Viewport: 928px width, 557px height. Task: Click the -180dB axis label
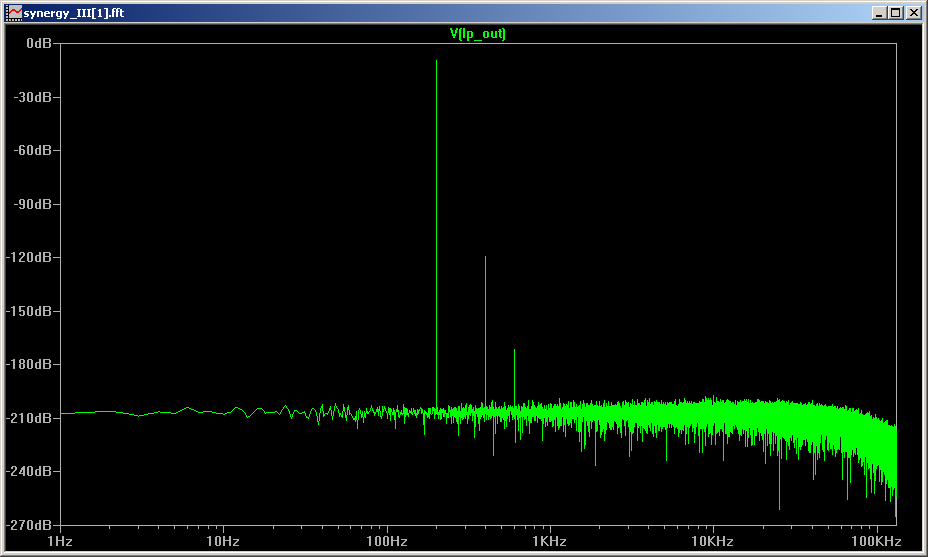[30, 365]
